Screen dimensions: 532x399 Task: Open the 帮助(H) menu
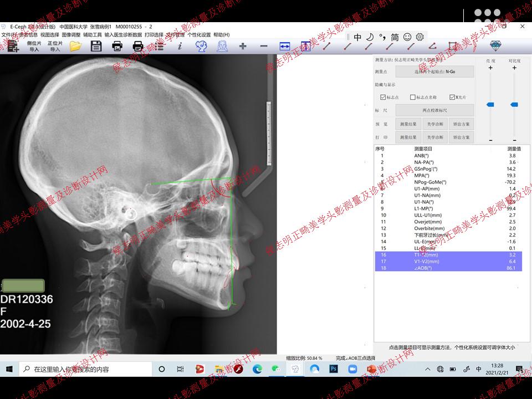[x=222, y=34]
